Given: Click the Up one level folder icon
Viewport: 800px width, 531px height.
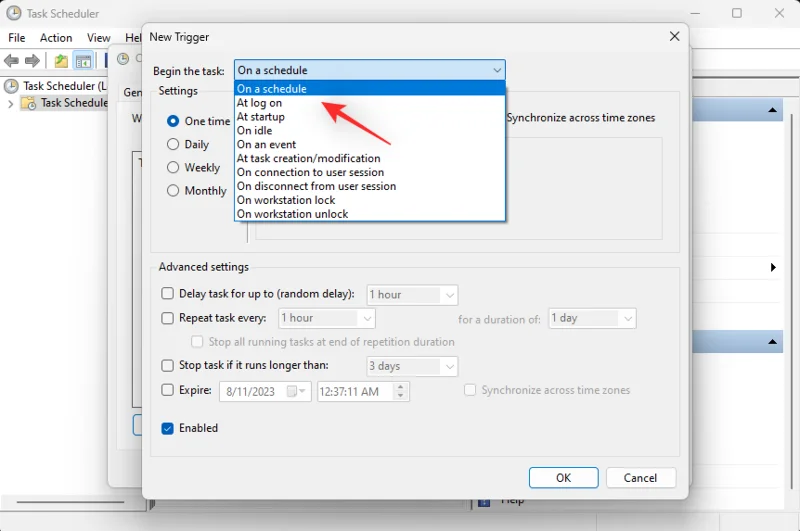Looking at the screenshot, I should click(61, 61).
